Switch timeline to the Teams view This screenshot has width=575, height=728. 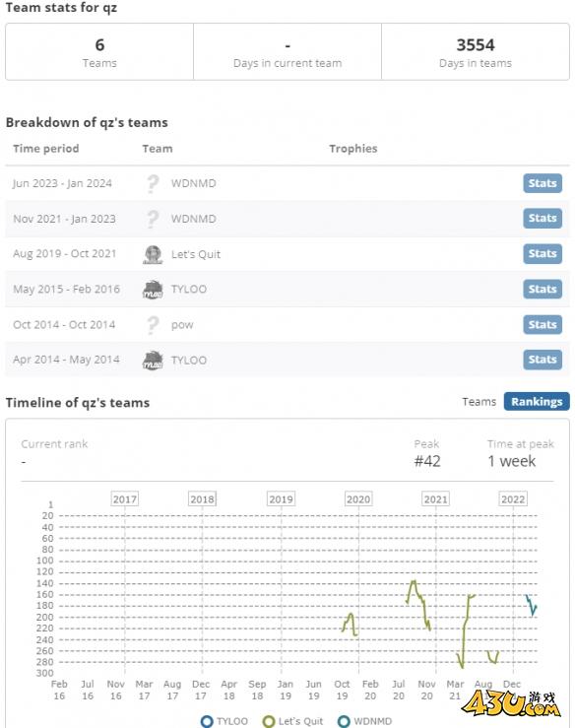pos(479,402)
